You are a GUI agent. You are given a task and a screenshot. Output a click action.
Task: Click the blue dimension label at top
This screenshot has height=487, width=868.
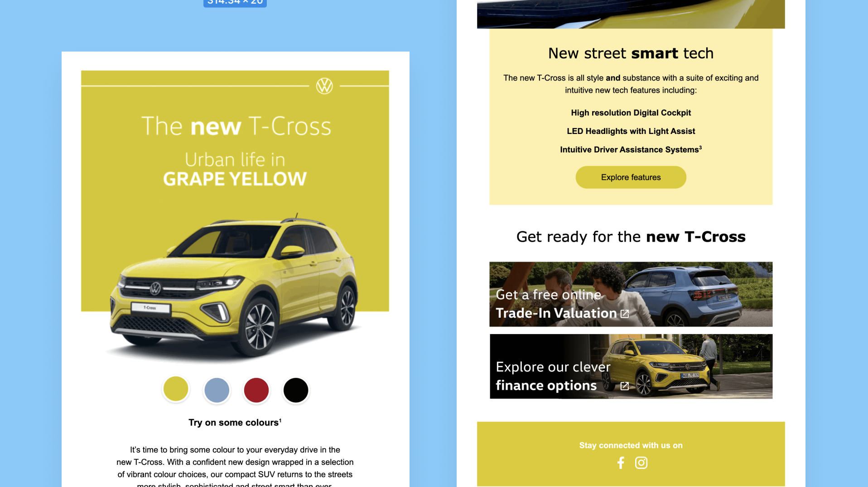pos(235,3)
